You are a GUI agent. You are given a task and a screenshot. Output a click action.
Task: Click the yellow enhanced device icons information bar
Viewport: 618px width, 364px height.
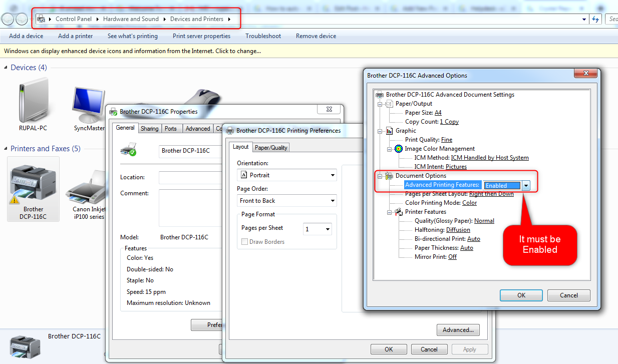tap(309, 51)
